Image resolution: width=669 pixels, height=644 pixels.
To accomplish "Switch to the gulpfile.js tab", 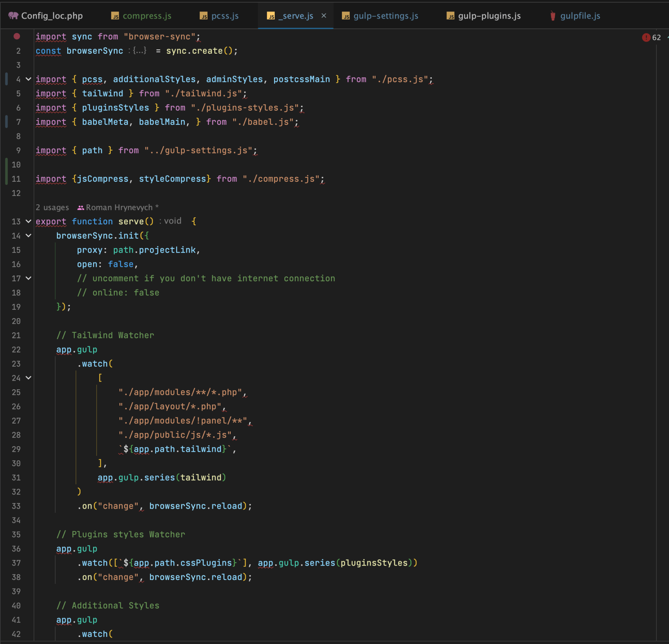I will pyautogui.click(x=575, y=16).
